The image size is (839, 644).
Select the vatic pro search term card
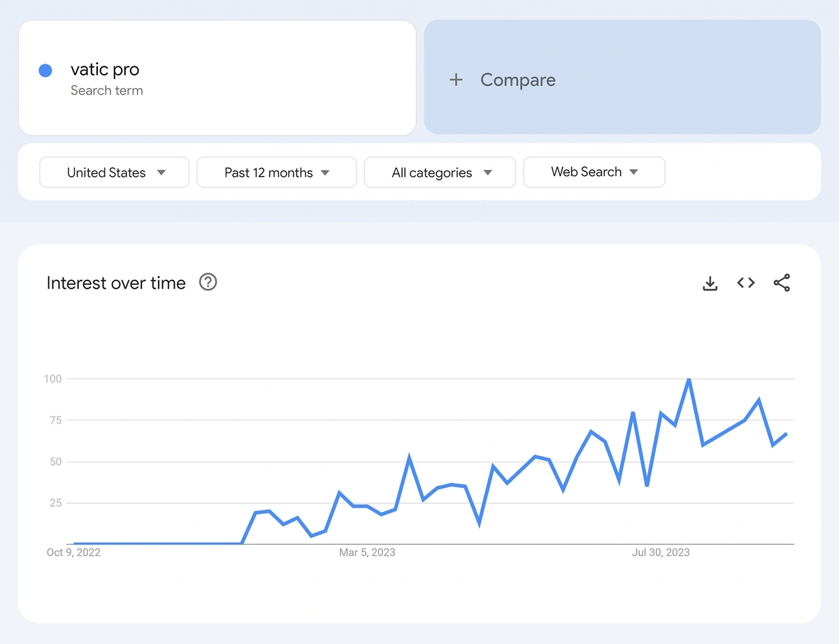(217, 77)
